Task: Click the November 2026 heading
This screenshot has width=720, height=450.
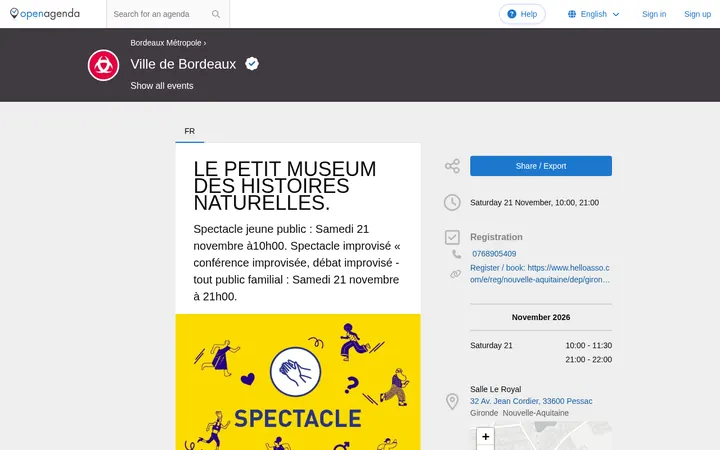Action: pos(540,317)
